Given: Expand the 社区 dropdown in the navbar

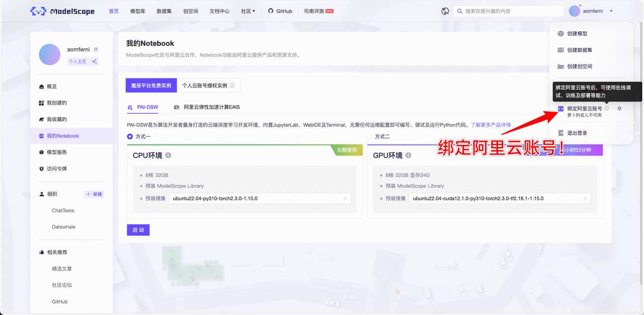Looking at the screenshot, I should point(248,11).
